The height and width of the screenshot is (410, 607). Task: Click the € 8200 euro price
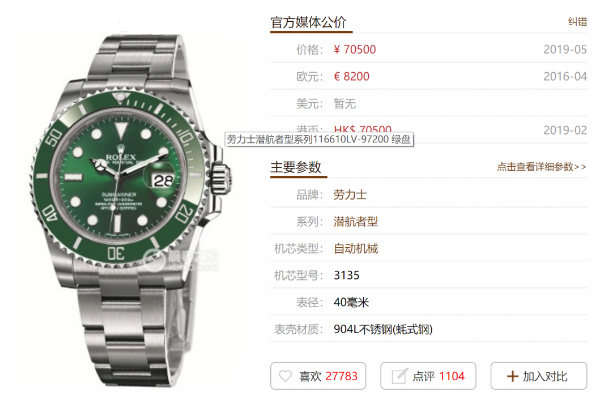click(x=352, y=76)
